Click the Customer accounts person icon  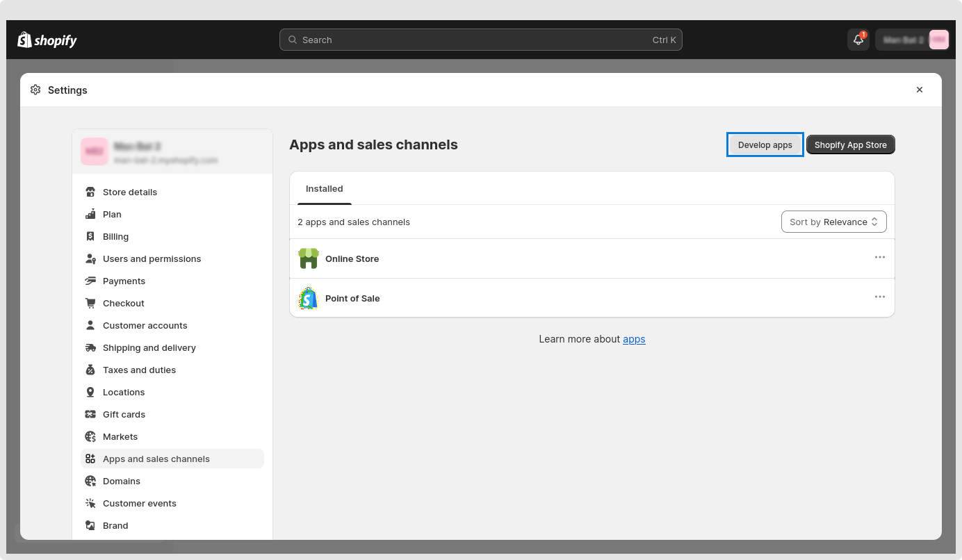coord(90,325)
